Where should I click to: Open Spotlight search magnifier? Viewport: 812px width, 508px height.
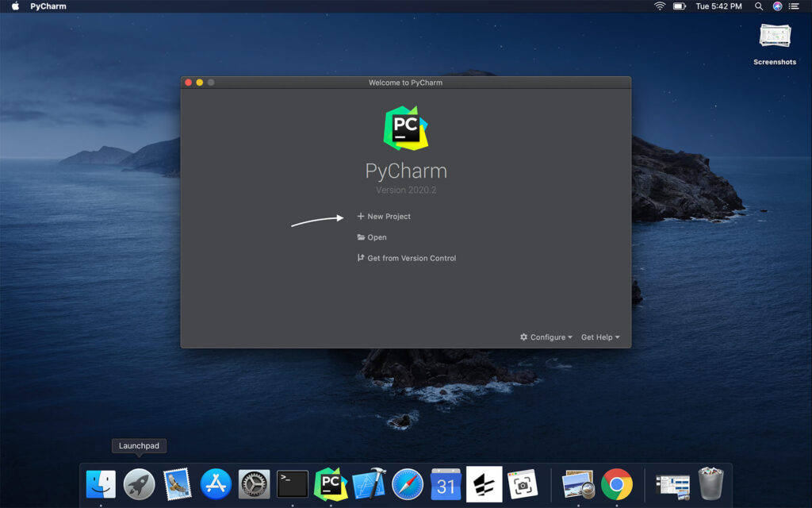759,6
